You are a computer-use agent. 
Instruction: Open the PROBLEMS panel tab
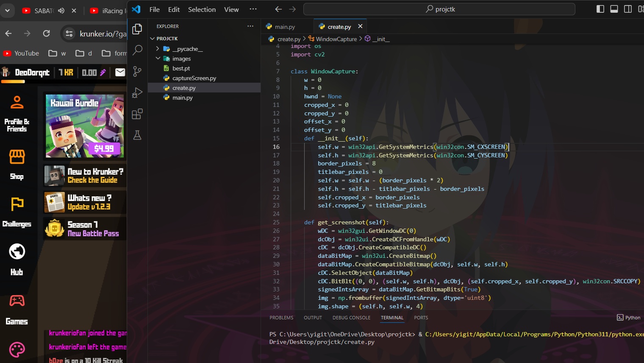pos(281,318)
